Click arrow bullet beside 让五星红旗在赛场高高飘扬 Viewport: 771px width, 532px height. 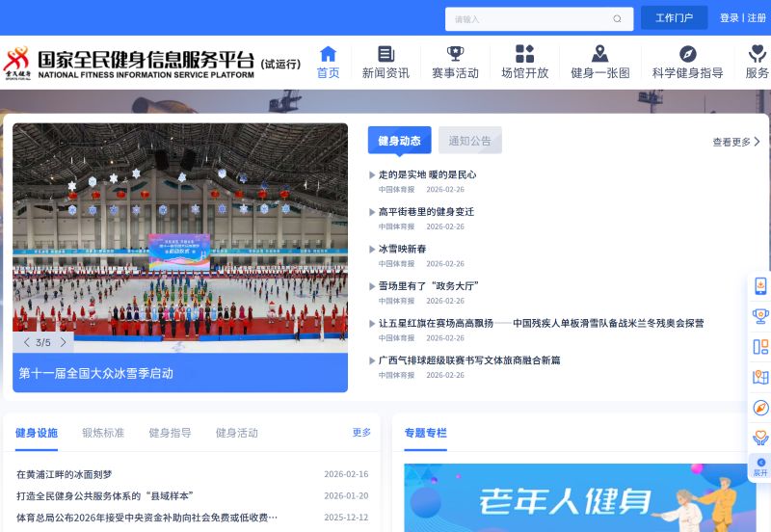click(372, 324)
